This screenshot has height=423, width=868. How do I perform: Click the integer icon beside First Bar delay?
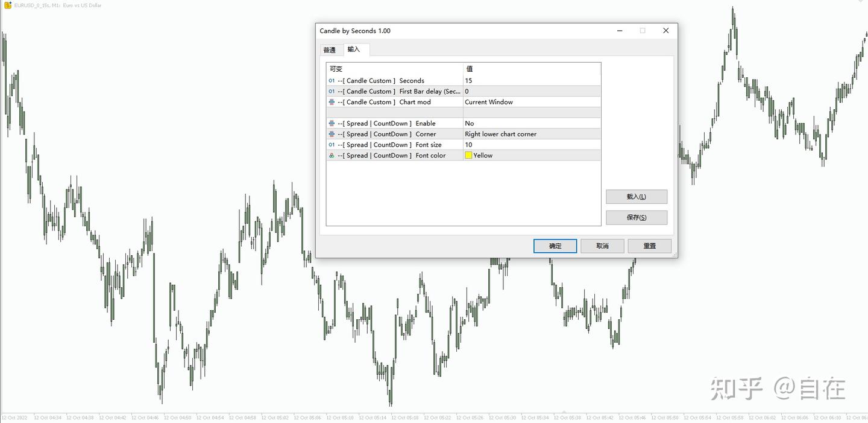point(332,92)
